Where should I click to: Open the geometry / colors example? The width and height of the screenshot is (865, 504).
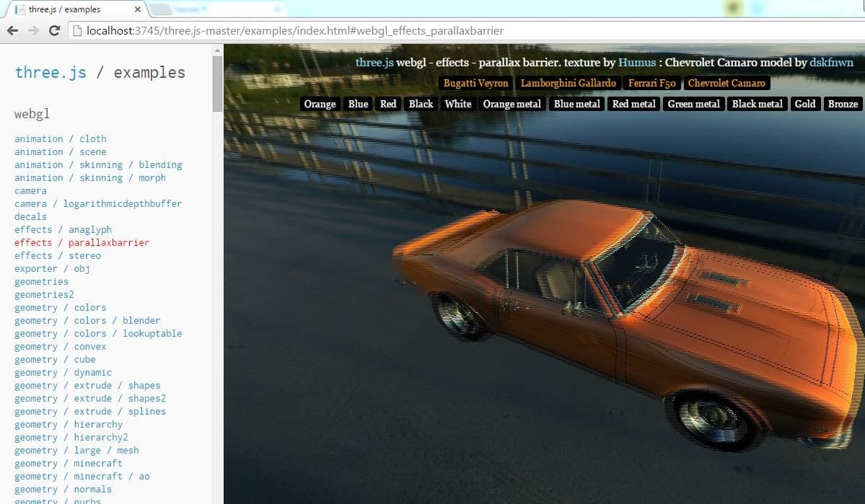tap(61, 308)
